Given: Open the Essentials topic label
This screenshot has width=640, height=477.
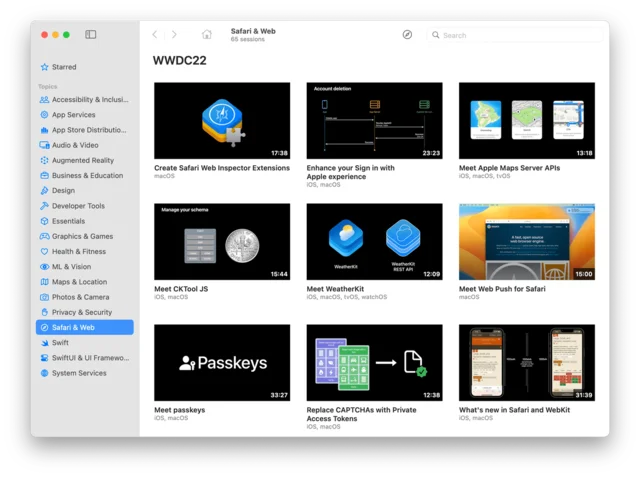Looking at the screenshot, I should click(x=69, y=221).
